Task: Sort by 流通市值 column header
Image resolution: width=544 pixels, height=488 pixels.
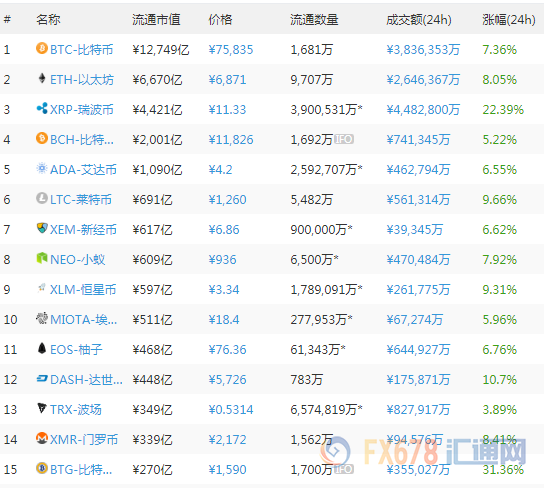Action: click(156, 19)
